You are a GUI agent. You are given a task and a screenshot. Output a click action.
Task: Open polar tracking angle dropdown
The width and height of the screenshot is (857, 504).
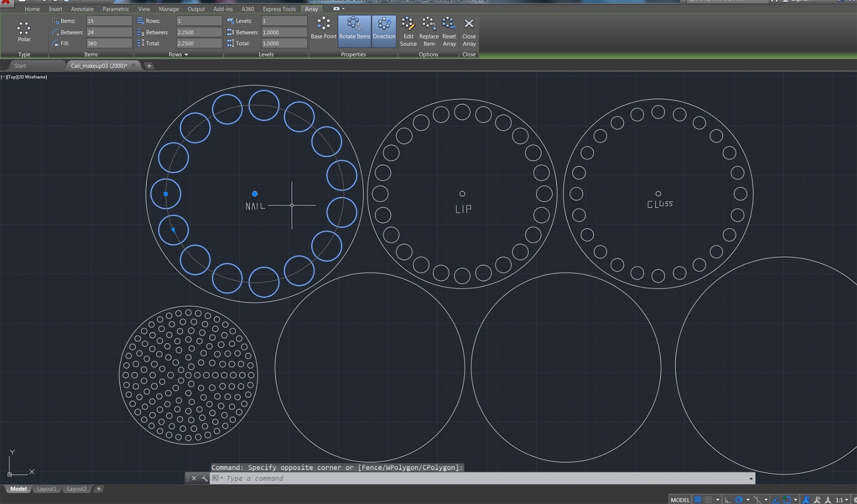(748, 500)
